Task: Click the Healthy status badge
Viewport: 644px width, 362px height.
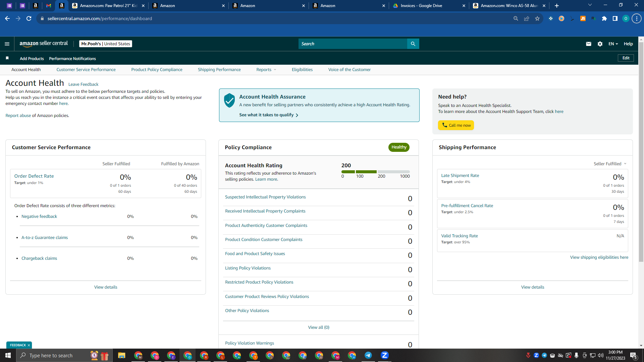Action: 399,147
